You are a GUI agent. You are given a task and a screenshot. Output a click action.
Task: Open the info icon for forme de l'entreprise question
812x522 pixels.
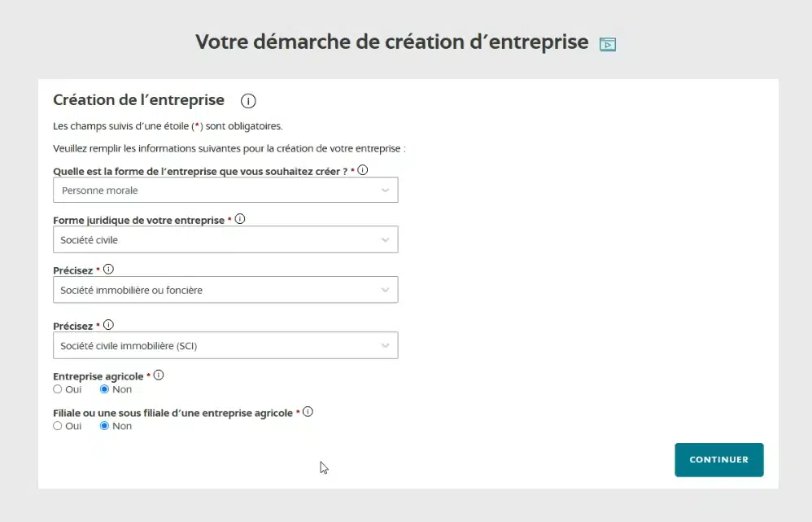point(363,169)
